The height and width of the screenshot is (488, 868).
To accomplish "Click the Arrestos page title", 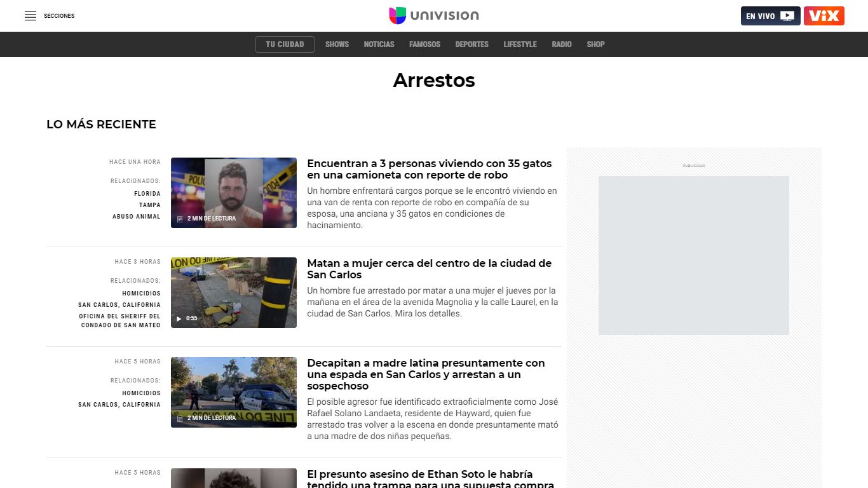I will click(x=434, y=80).
